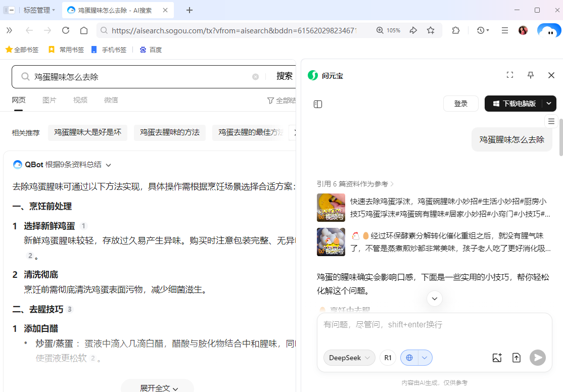Click the file upload icon in chat box
The width and height of the screenshot is (563, 392).
point(517,357)
